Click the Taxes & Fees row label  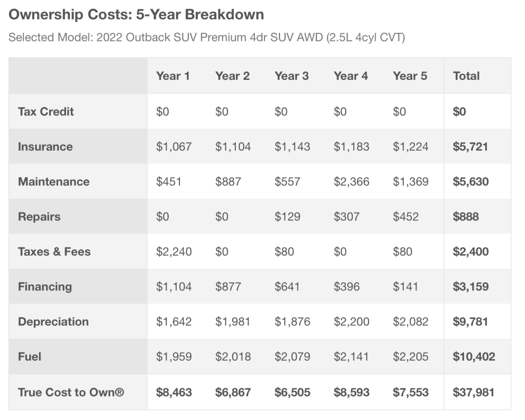pyautogui.click(x=54, y=251)
